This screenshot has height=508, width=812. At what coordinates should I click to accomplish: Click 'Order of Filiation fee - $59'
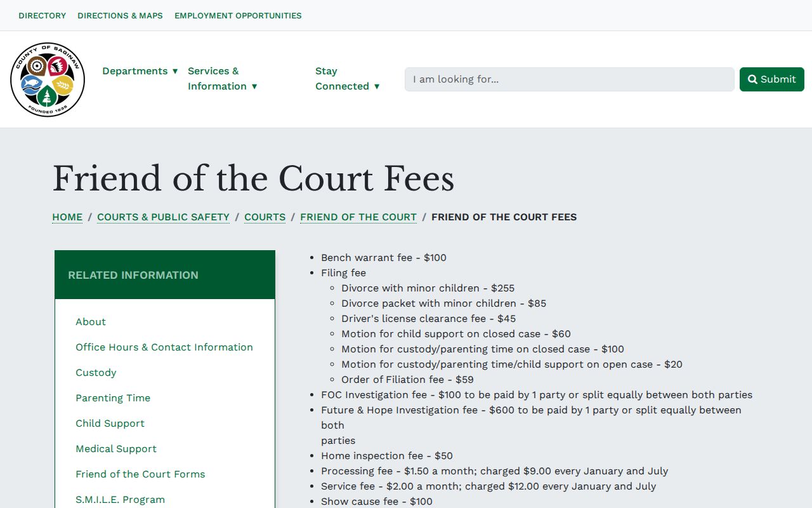(407, 380)
